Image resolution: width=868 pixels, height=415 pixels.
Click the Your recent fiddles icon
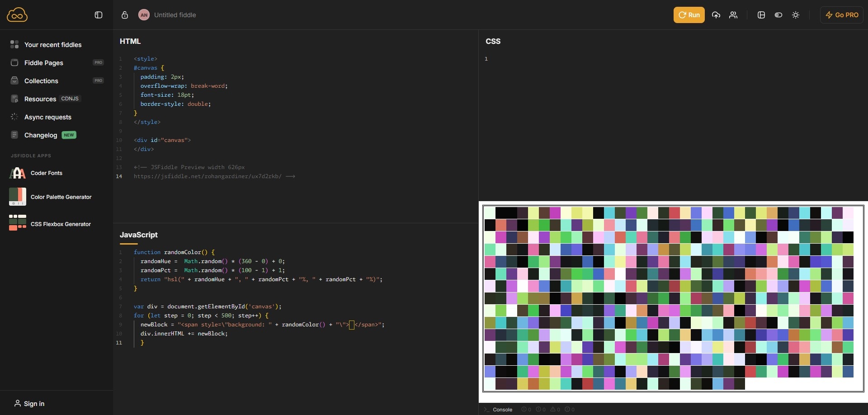(x=14, y=44)
